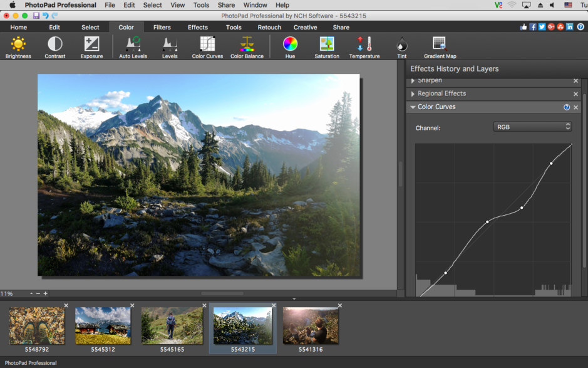
Task: Switch to the Filters tab
Action: [162, 27]
